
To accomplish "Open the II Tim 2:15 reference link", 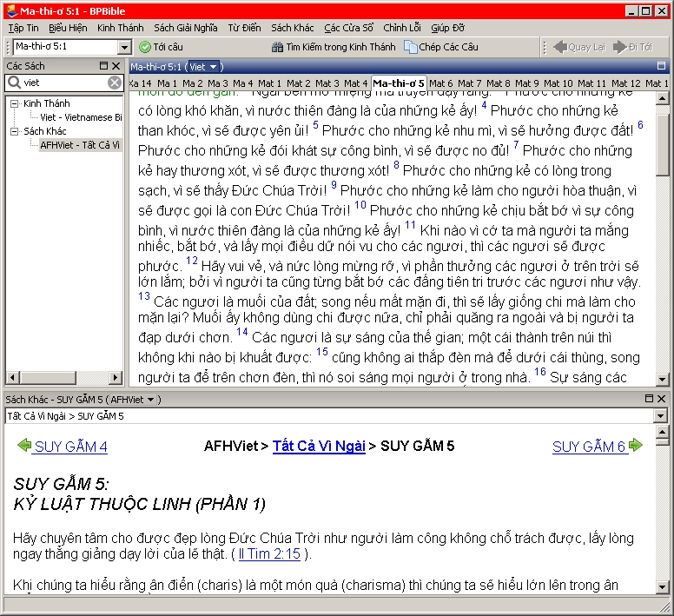I will (269, 554).
